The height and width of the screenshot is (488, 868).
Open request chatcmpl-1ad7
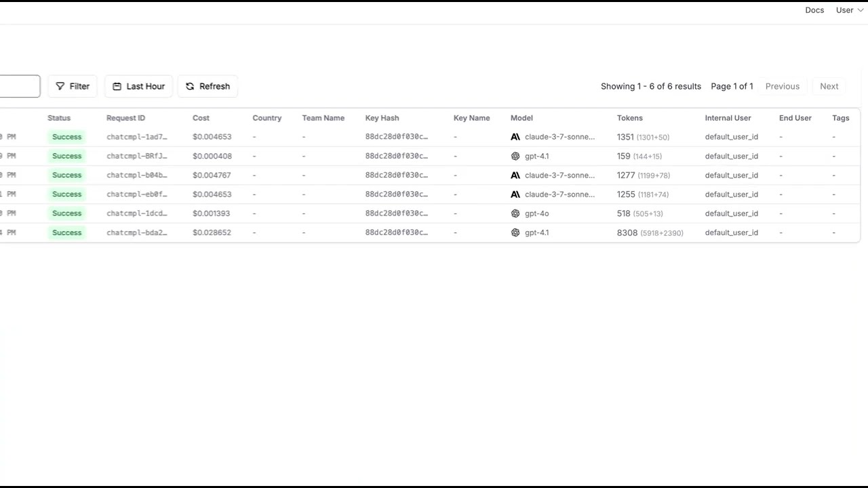pos(136,137)
